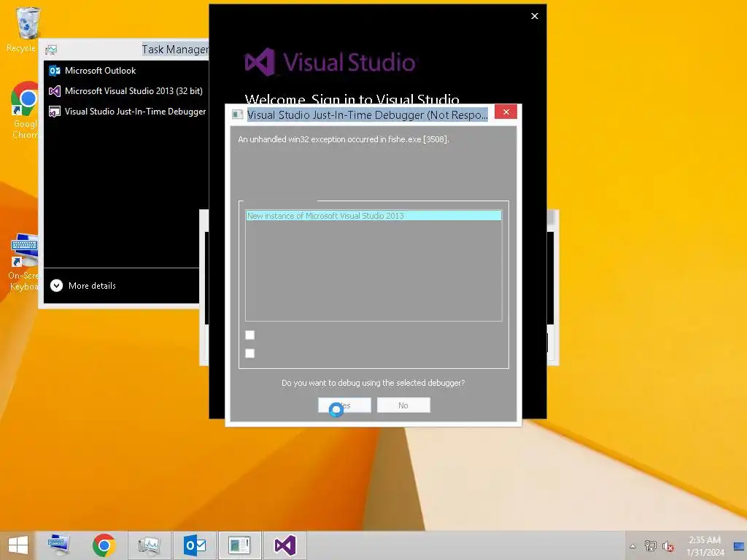The image size is (747, 560).
Task: Close the Just-In-Time Debugger dialog
Action: pos(506,112)
